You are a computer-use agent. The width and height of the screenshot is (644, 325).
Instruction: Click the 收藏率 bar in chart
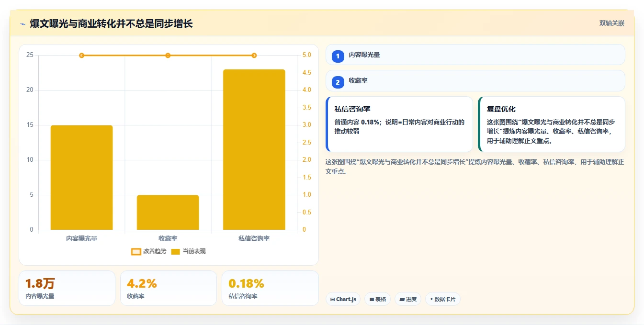pos(168,213)
